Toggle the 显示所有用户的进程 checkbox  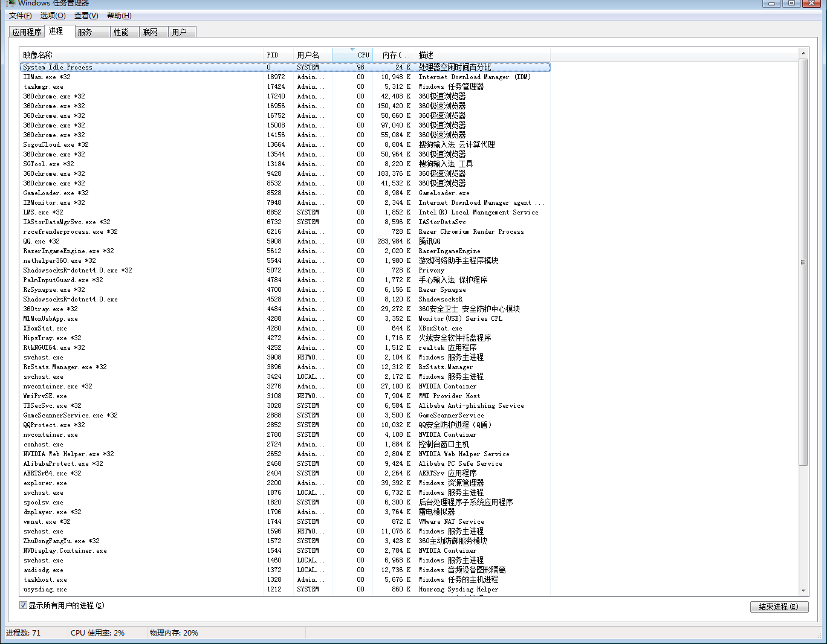pyautogui.click(x=23, y=605)
